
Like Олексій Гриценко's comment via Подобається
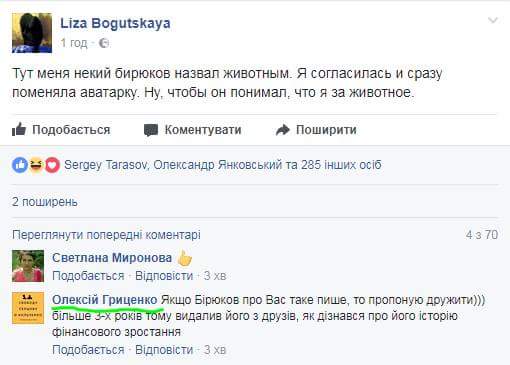pos(88,350)
